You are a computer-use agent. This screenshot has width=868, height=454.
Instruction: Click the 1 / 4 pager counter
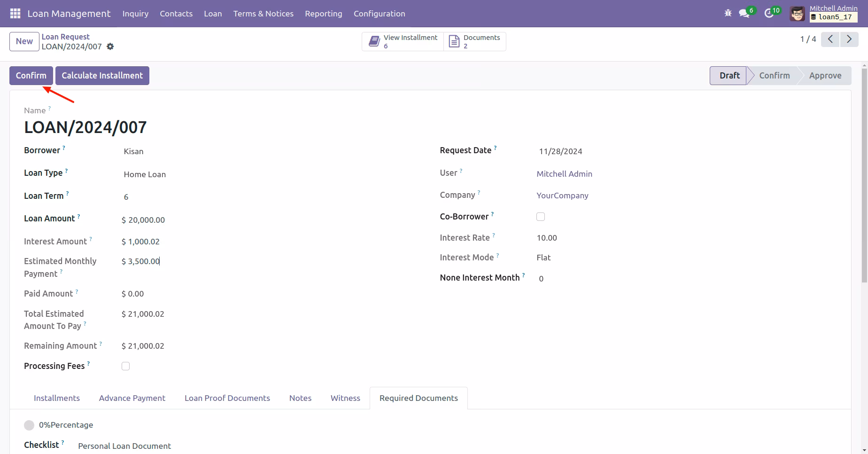(x=808, y=39)
